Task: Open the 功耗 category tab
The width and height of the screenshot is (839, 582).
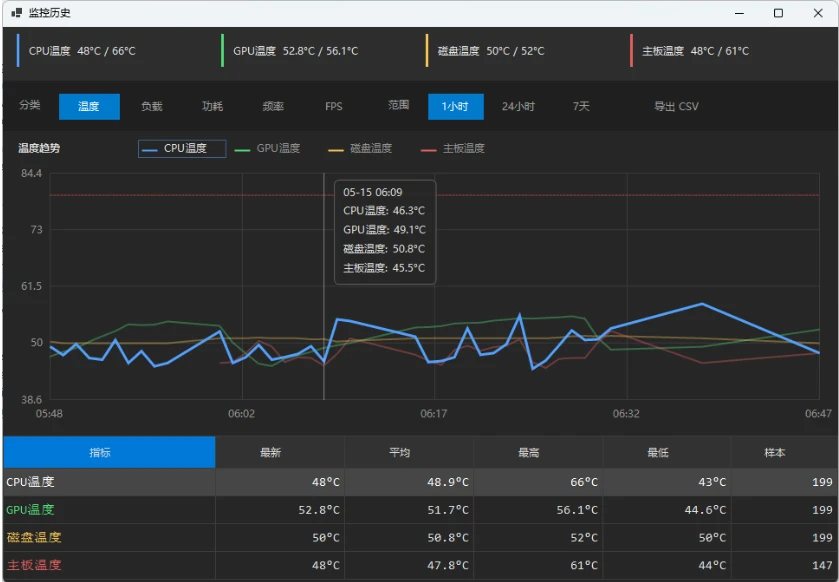Action: click(x=212, y=106)
